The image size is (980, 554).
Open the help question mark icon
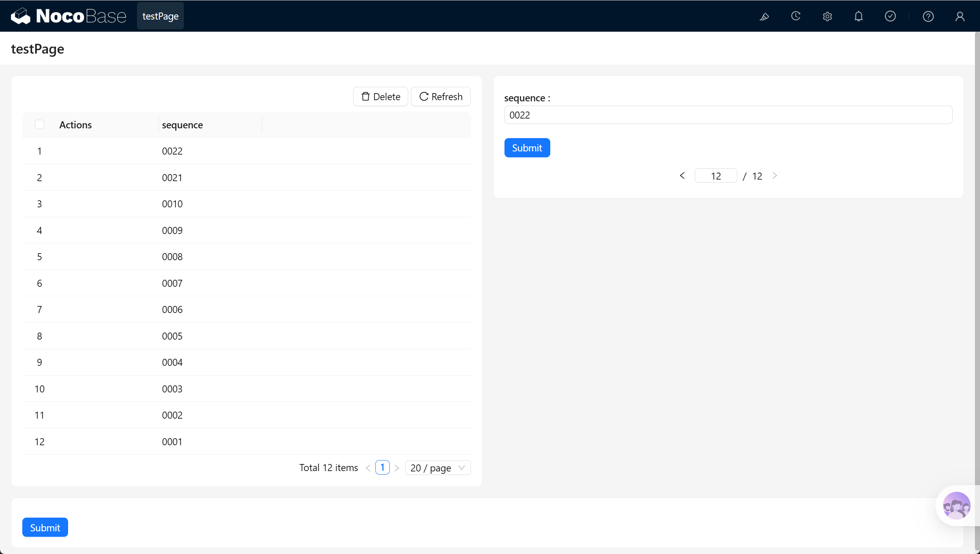928,16
